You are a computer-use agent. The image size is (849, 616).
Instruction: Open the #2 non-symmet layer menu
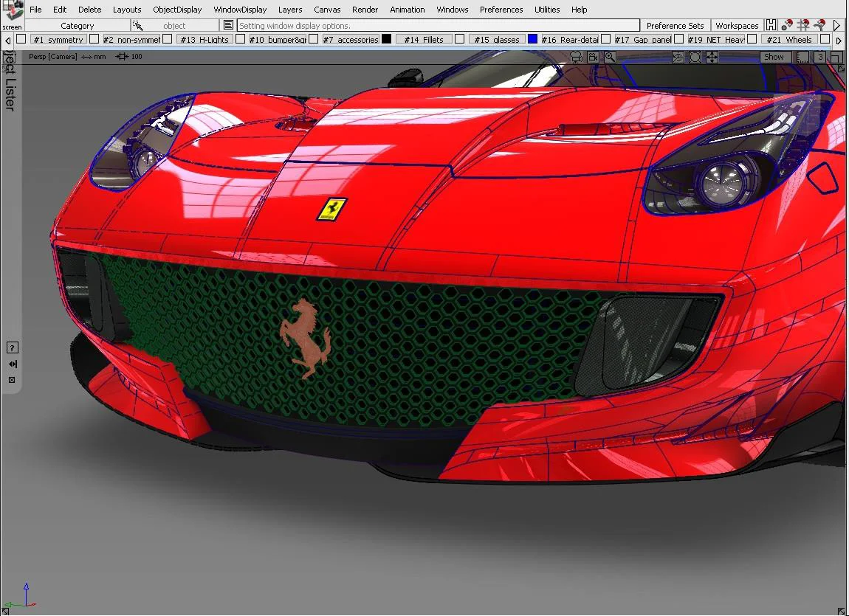point(131,40)
